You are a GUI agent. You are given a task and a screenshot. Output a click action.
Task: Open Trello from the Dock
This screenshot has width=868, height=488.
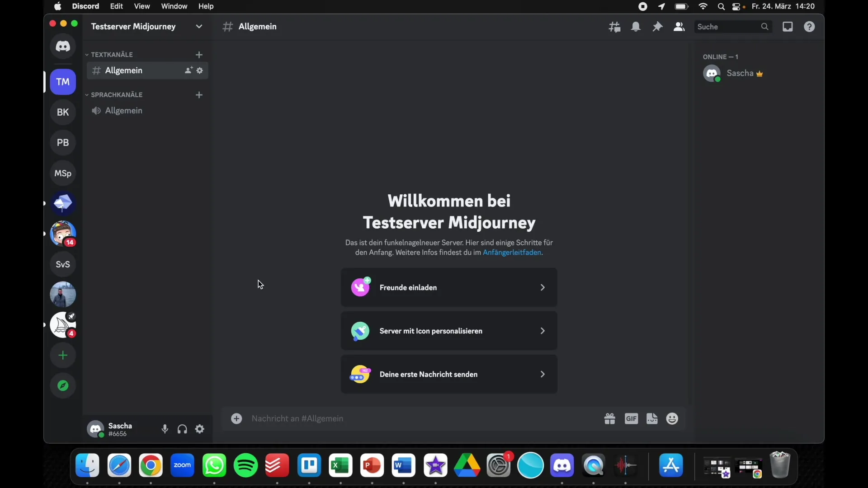click(309, 465)
